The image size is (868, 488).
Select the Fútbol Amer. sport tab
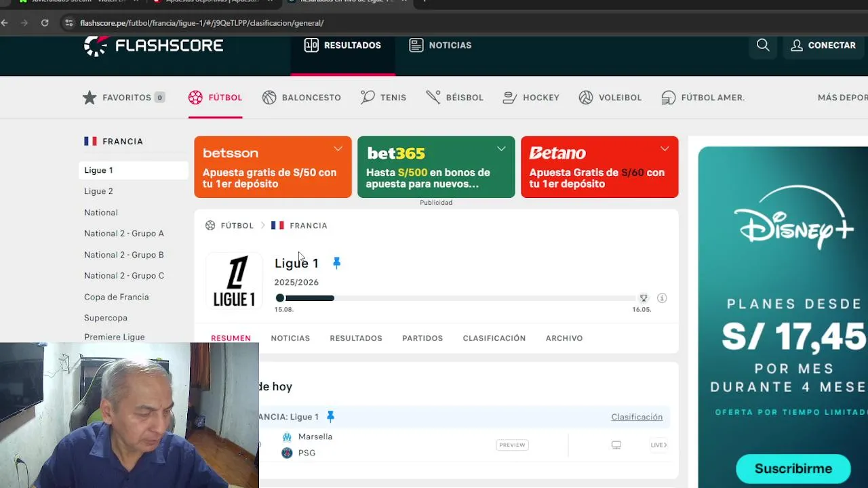coord(703,98)
